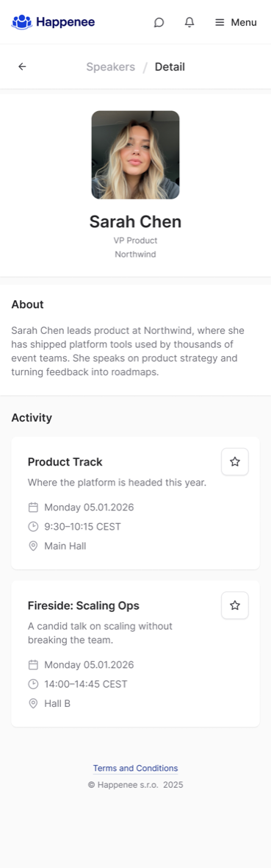View Sarah Chen's profile photo

click(x=135, y=154)
